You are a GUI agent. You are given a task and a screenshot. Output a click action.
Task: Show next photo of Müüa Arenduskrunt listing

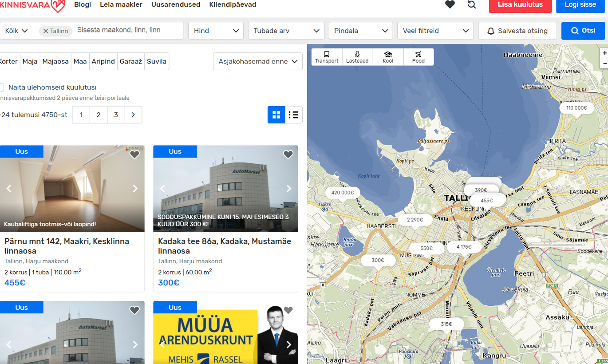pyautogui.click(x=289, y=344)
